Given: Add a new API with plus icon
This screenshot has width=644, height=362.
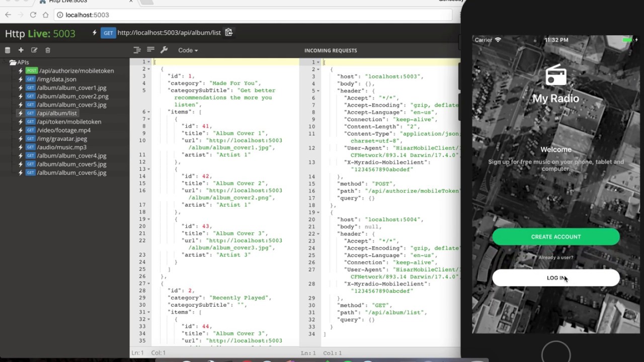Looking at the screenshot, I should (x=21, y=50).
